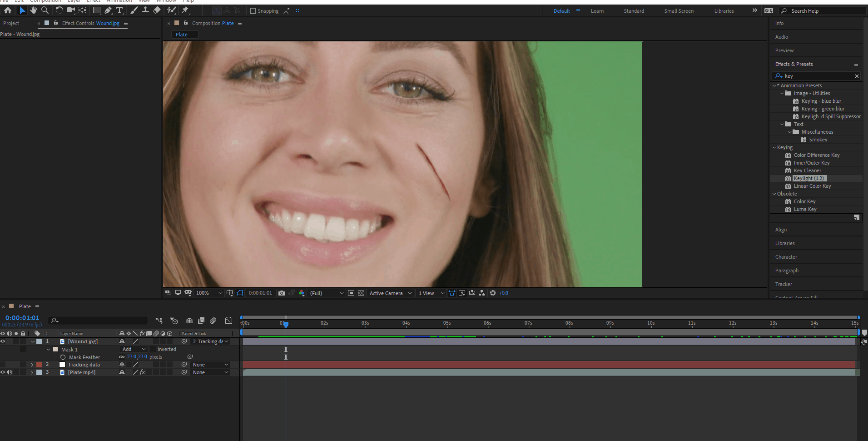Select the Rotation tool
Viewport: 868px width, 441px height.
click(59, 10)
